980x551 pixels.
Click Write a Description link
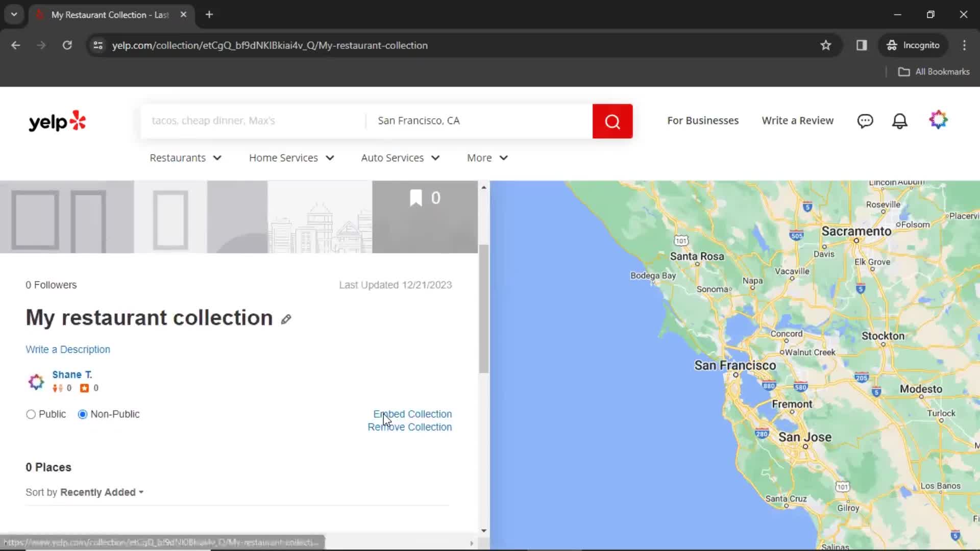(68, 349)
